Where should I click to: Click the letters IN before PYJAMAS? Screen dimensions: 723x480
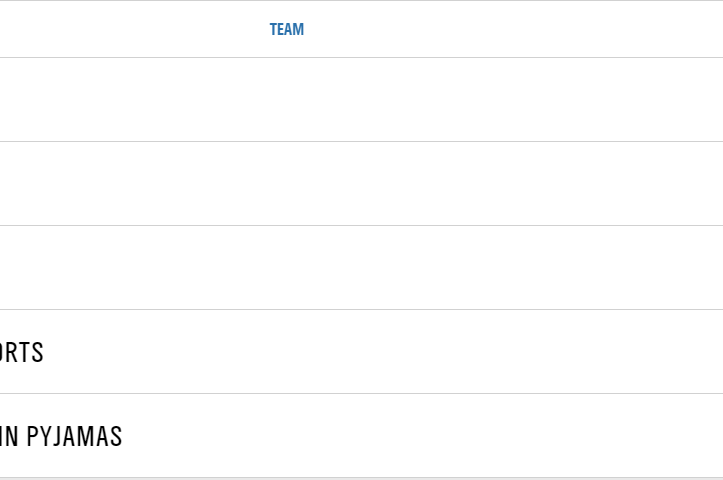click(9, 436)
